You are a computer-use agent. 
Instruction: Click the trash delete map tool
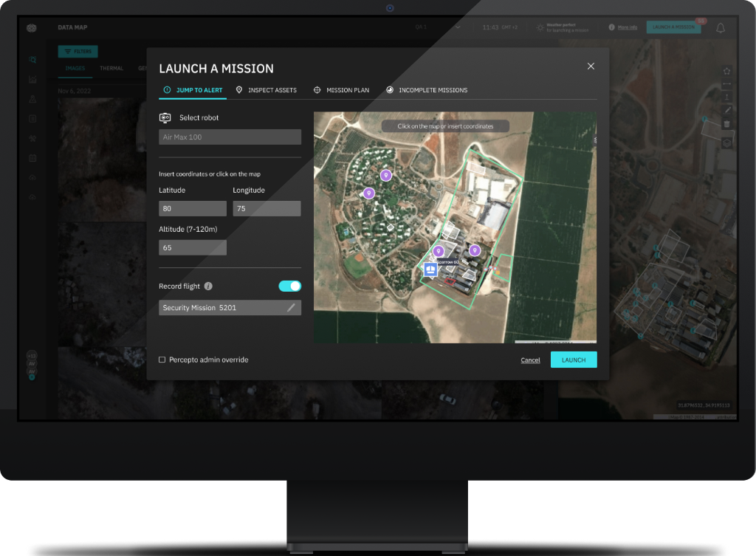point(726,124)
